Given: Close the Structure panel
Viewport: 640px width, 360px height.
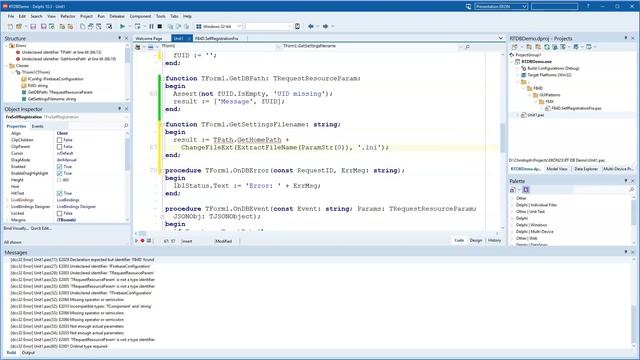Looking at the screenshot, I should point(126,38).
